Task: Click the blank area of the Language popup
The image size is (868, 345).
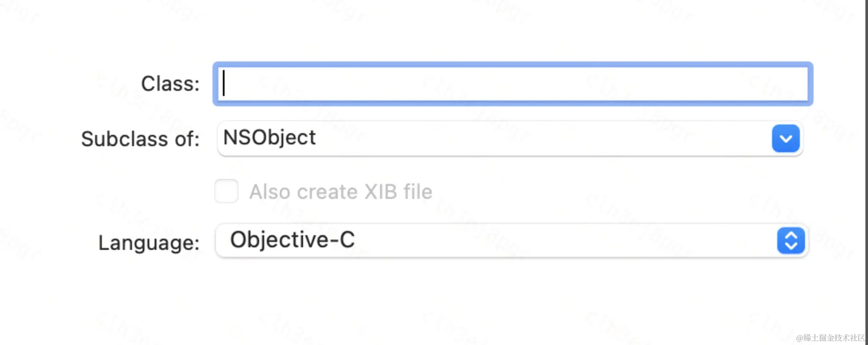Action: (561, 240)
